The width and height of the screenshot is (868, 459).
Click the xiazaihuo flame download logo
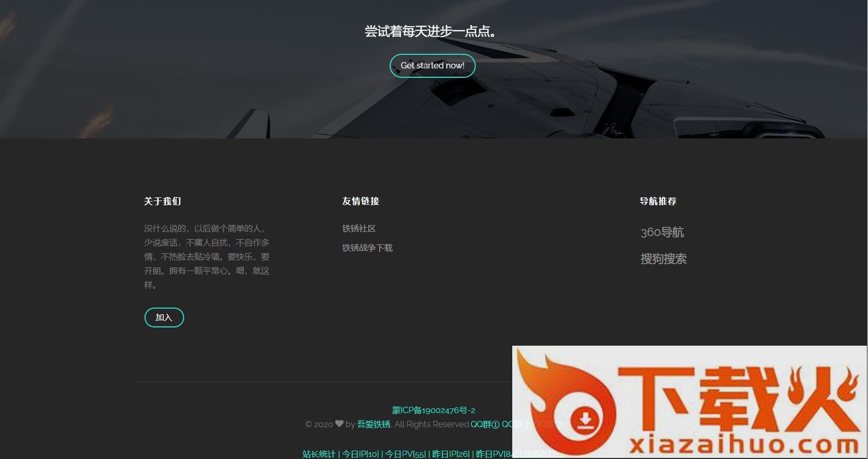(x=689, y=402)
